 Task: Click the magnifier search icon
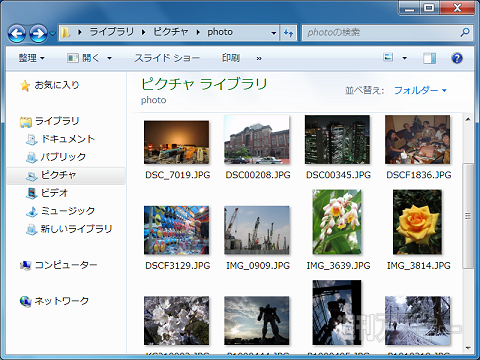(465, 32)
